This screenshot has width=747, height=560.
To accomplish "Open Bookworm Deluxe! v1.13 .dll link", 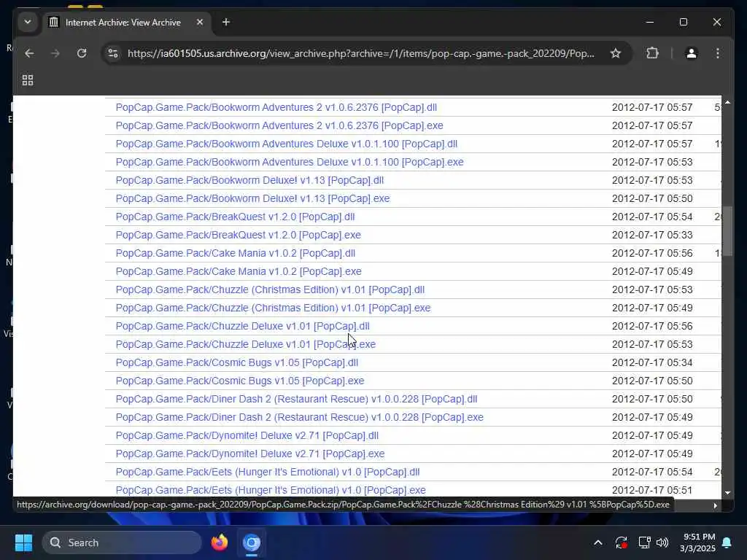I will (x=249, y=181).
